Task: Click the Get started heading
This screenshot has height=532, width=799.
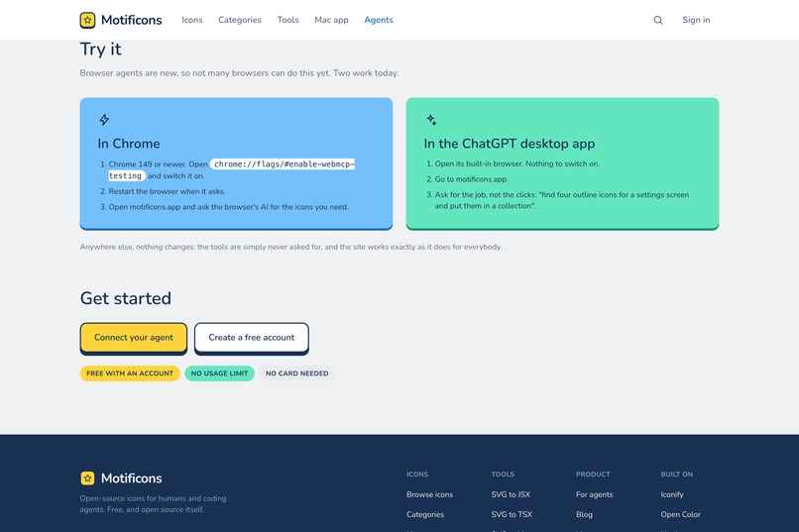Action: click(x=125, y=298)
